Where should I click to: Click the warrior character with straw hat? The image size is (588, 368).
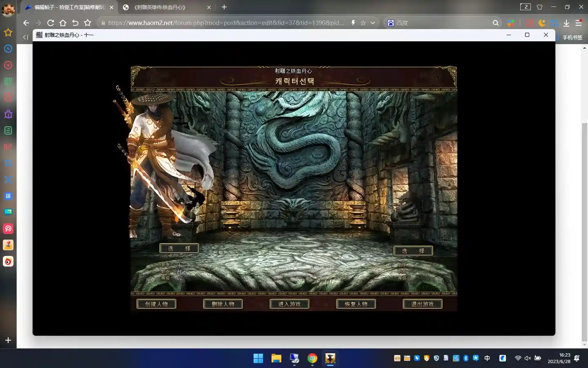coord(163,164)
